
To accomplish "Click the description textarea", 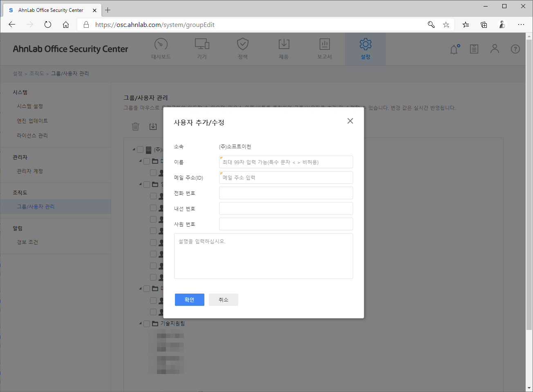I will click(264, 256).
